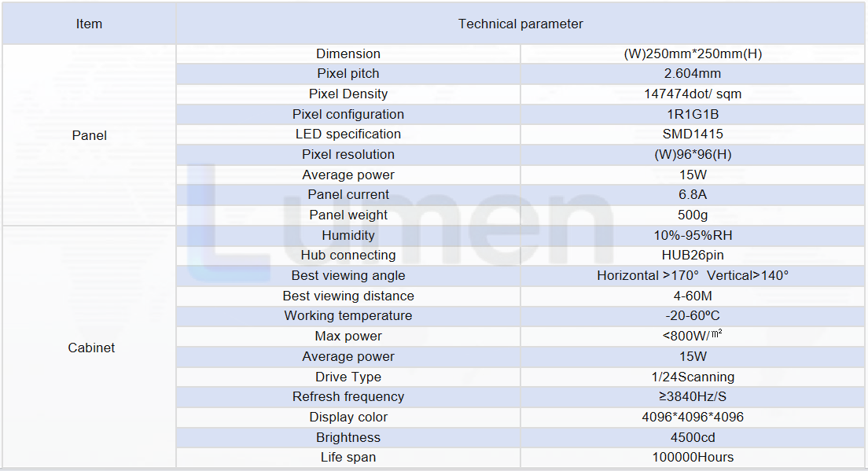This screenshot has width=868, height=471.
Task: Click the SMD1415 LED specification value
Action: pyautogui.click(x=693, y=134)
